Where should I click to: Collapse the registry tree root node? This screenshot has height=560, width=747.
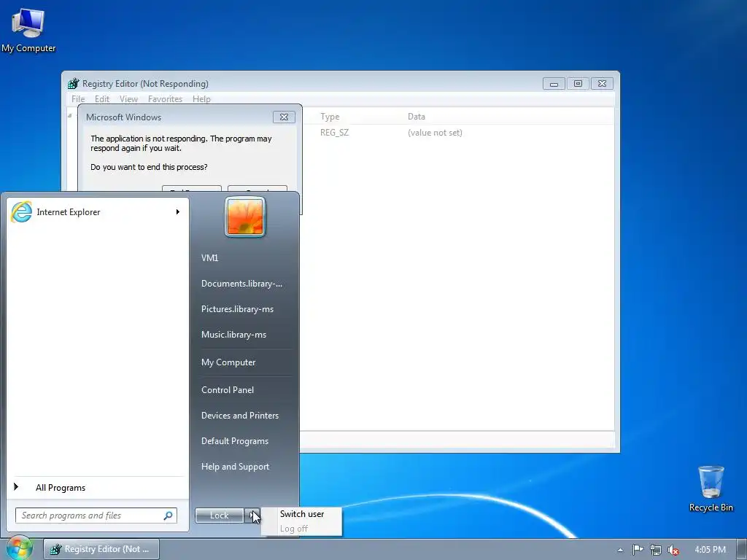(x=69, y=115)
